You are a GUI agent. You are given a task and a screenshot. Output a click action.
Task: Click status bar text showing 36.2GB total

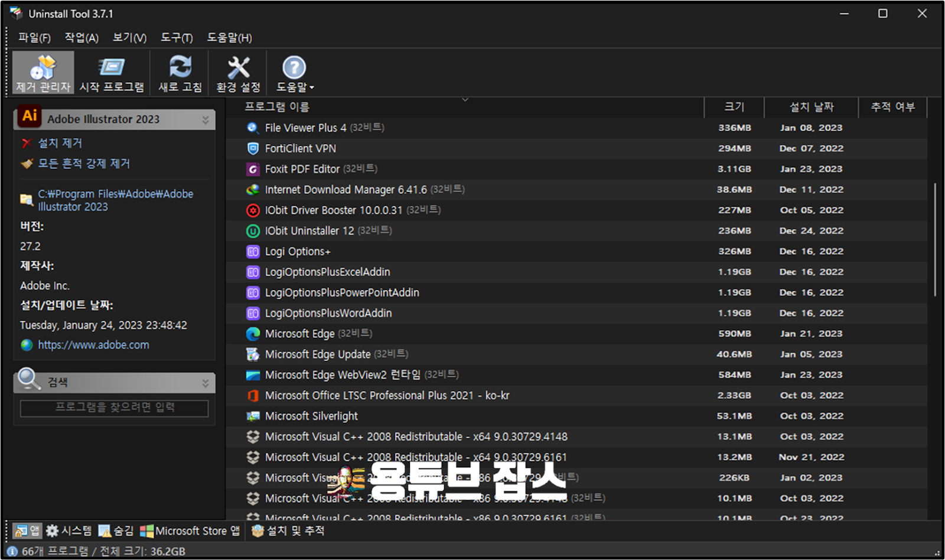click(x=103, y=551)
